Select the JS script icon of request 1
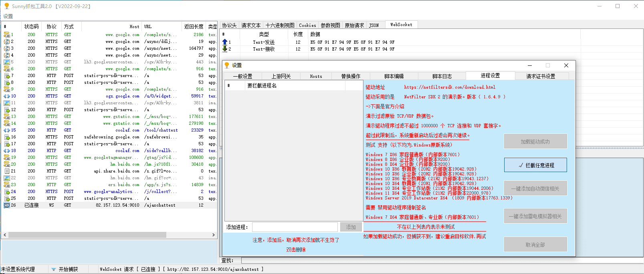 6,35
